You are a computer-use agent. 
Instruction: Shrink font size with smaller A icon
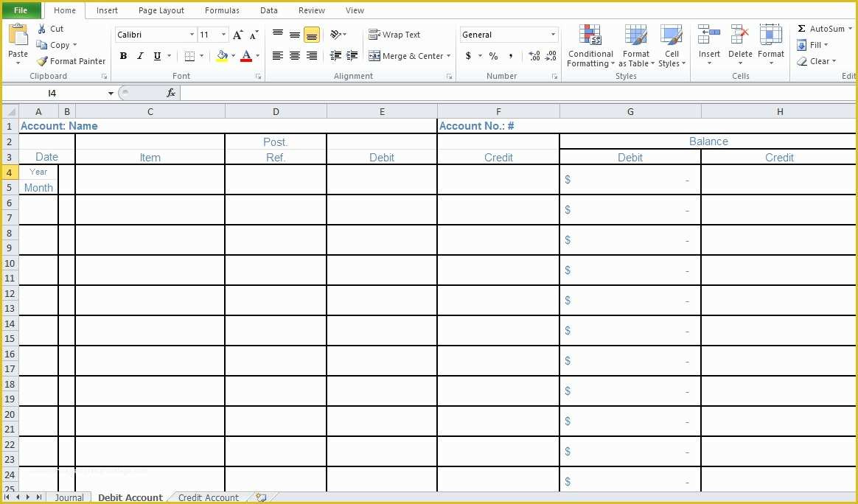pos(254,35)
